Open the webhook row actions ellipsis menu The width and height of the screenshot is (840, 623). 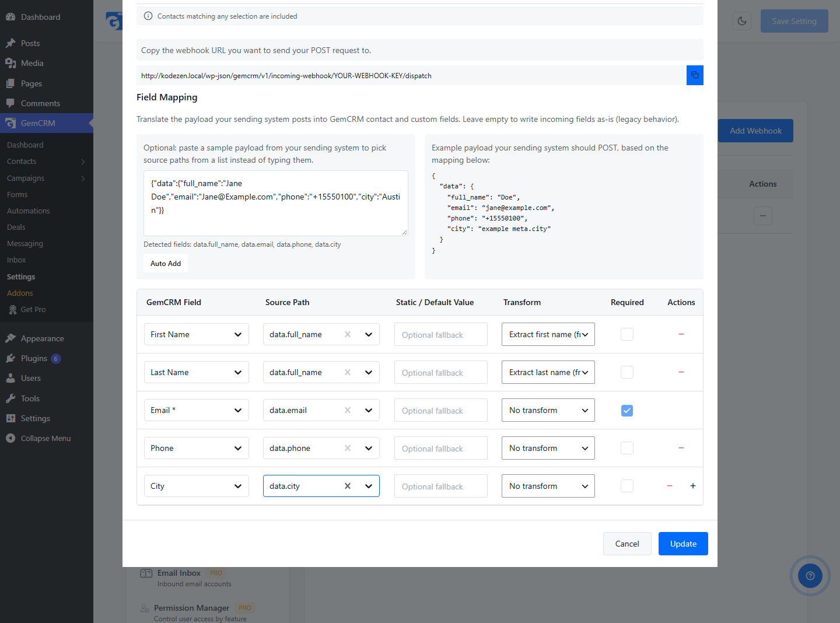click(763, 216)
